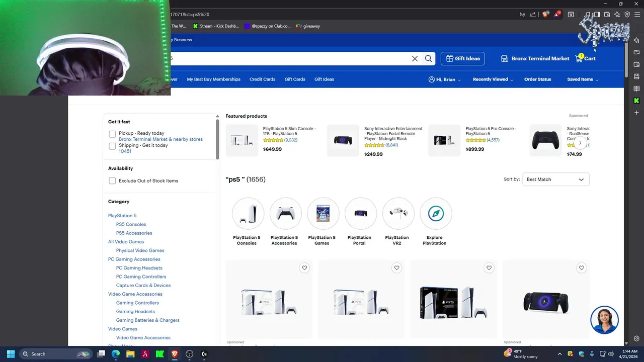The width and height of the screenshot is (644, 362).
Task: Favorite the PlayStation Portal product card
Action: (x=581, y=268)
